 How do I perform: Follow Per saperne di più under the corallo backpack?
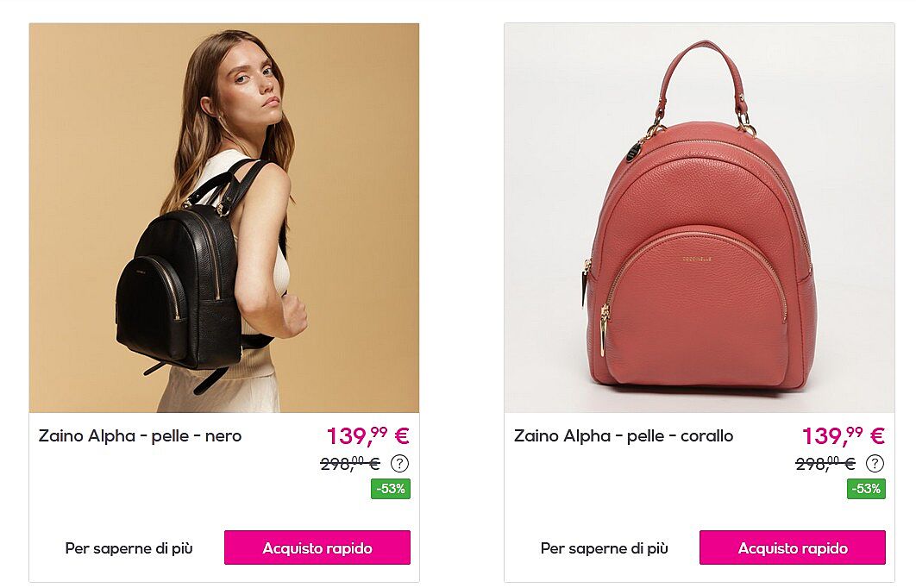point(604,548)
